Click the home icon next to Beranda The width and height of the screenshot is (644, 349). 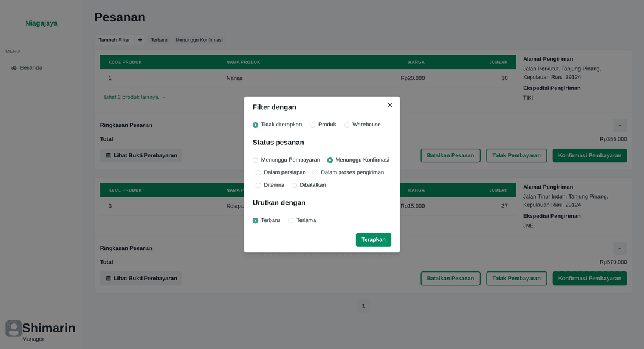click(14, 68)
